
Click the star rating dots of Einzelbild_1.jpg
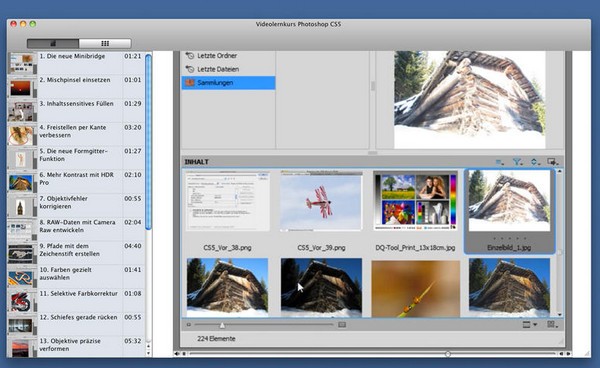click(x=509, y=238)
